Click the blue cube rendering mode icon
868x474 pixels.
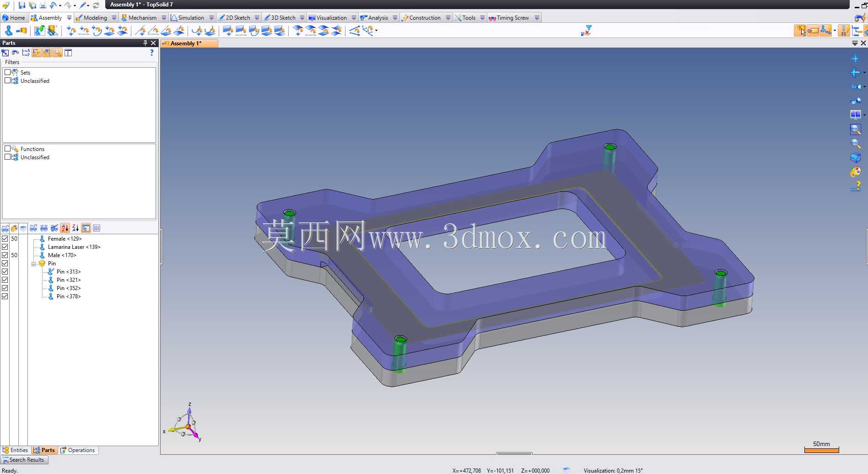pyautogui.click(x=855, y=158)
